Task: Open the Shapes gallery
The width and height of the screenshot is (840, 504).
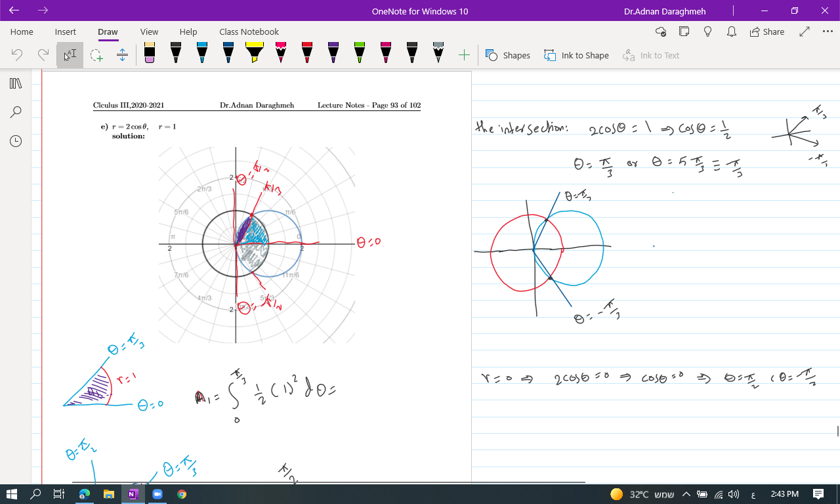Action: coord(508,55)
